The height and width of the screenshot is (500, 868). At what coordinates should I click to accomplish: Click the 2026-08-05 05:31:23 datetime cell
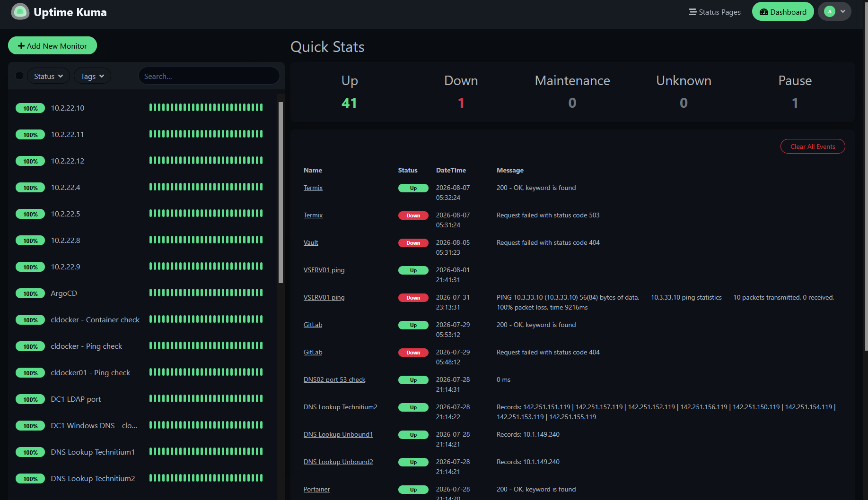453,247
